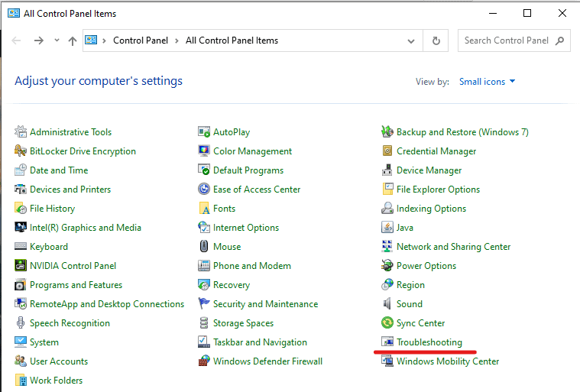Open the Ease of Access Center icon
The height and width of the screenshot is (392, 580).
(204, 190)
